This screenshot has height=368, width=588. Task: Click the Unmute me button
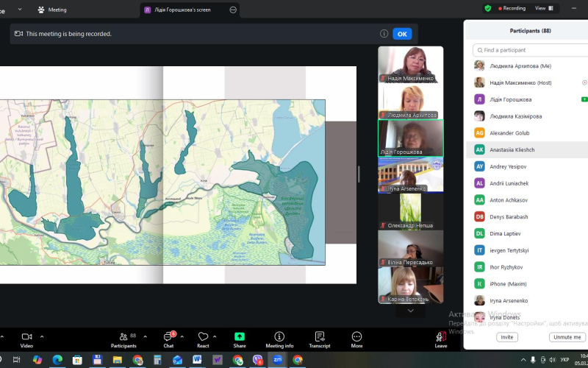567,337
